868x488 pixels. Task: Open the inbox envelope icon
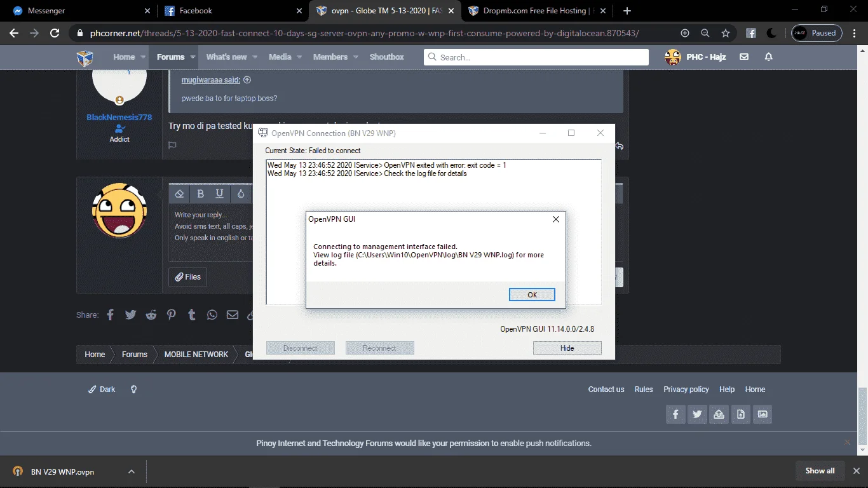(744, 57)
